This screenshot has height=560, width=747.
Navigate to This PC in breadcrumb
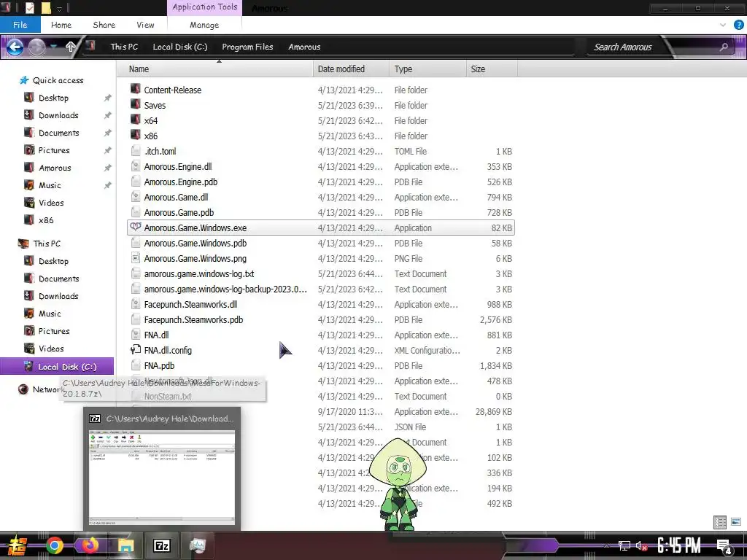pos(124,47)
